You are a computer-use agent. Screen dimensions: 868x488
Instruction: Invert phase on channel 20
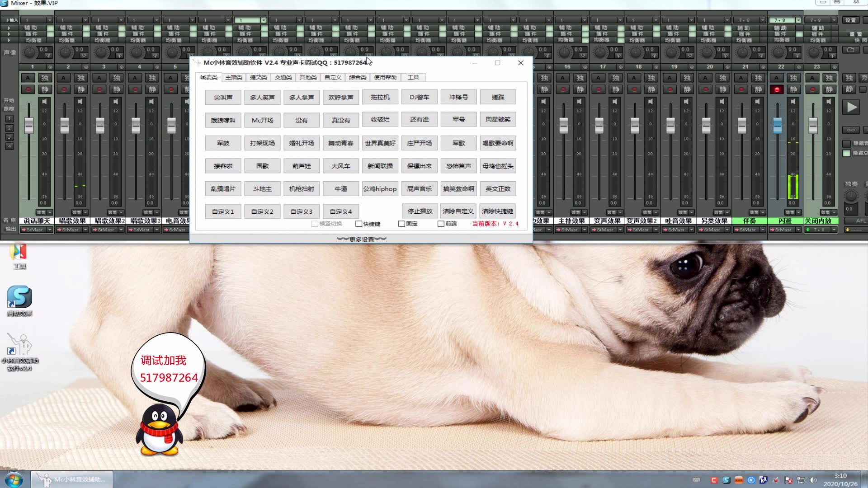726,56
